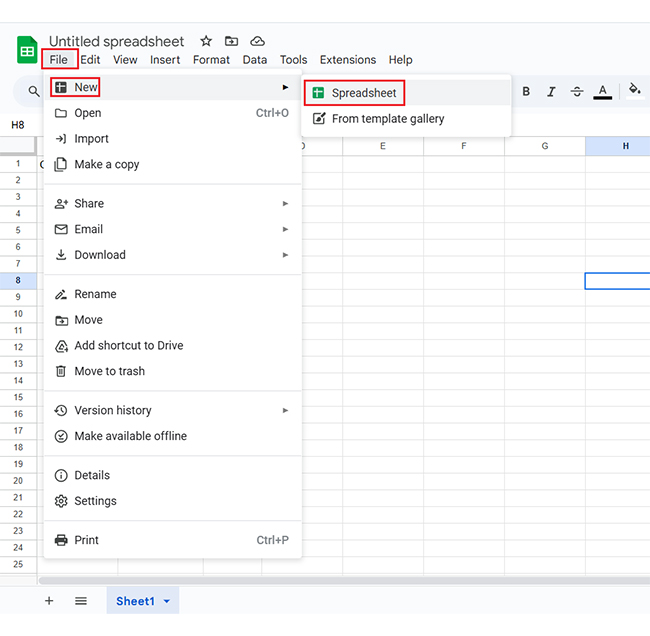The width and height of the screenshot is (650, 636).
Task: Expand the Download submenu arrow
Action: [285, 255]
